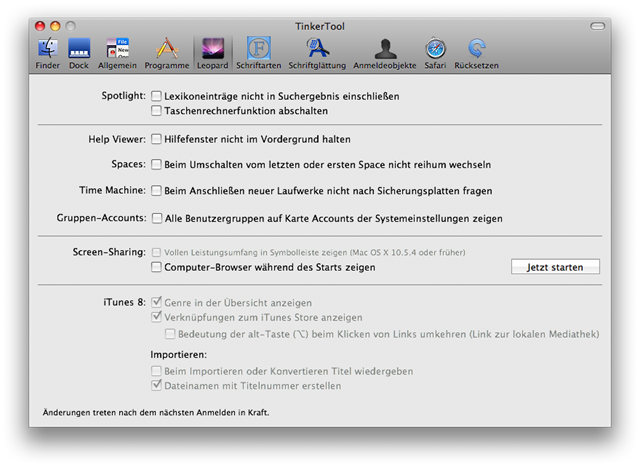Open the Anmeldeobjekte pane
The image size is (640, 467).
pos(385,53)
